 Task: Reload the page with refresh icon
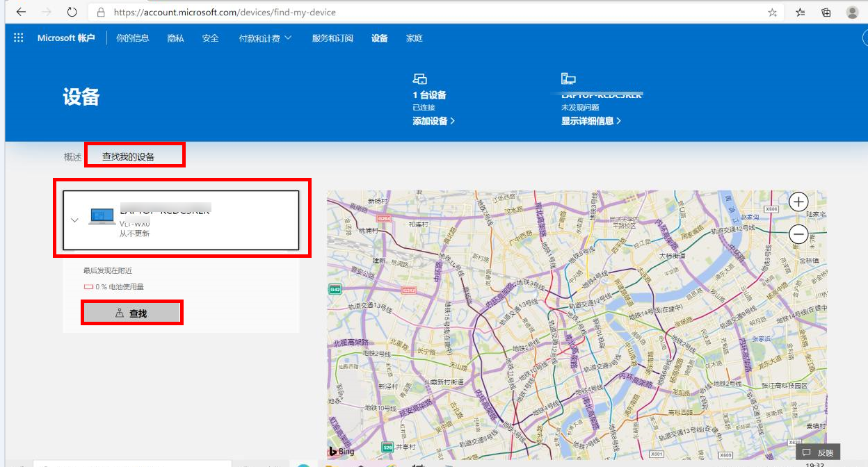point(72,12)
